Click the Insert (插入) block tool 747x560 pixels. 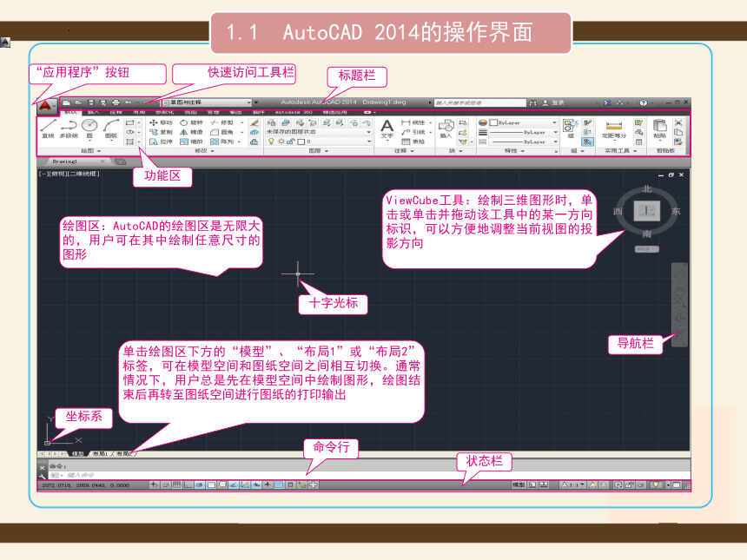446,129
